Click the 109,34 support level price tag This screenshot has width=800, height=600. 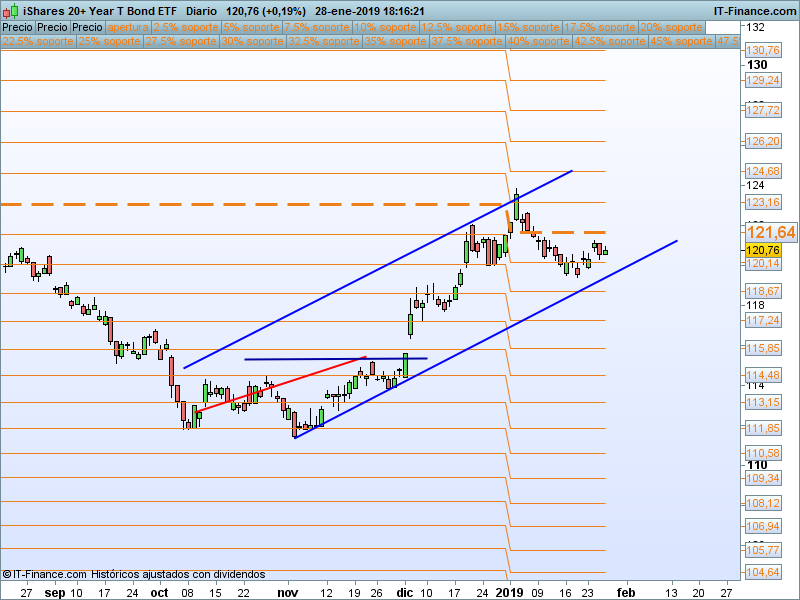pos(763,478)
